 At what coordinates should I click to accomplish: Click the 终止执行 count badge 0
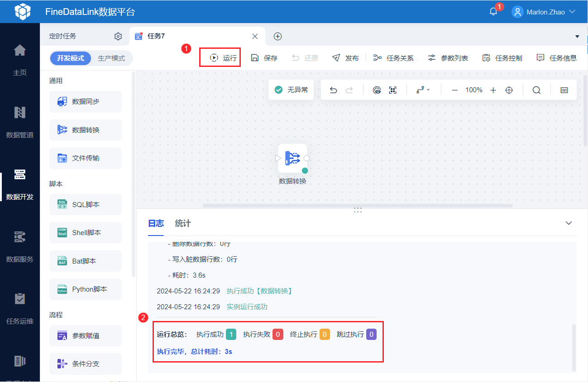coord(325,335)
